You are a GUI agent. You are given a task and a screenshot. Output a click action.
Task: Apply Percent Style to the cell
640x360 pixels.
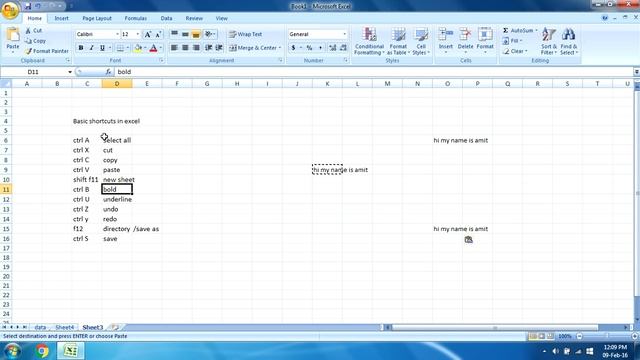pos(309,48)
